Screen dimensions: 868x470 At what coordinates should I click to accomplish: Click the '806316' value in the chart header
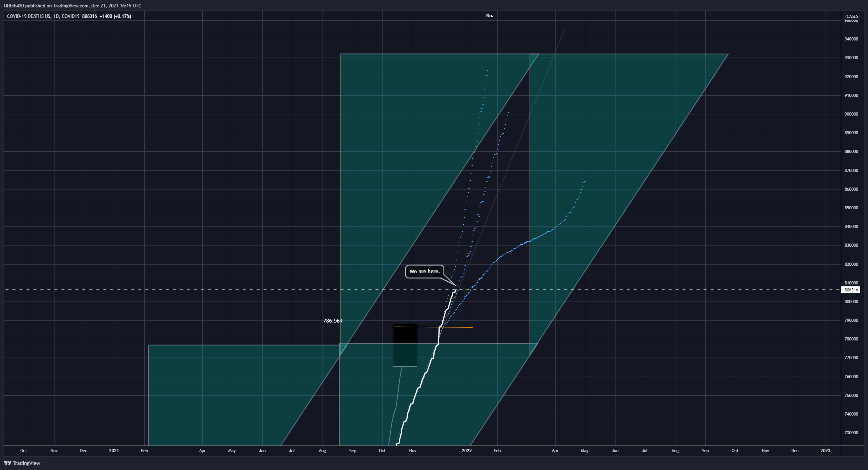click(89, 16)
